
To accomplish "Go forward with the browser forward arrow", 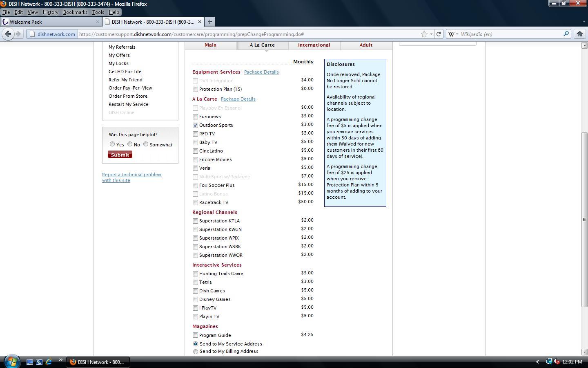I will [18, 34].
